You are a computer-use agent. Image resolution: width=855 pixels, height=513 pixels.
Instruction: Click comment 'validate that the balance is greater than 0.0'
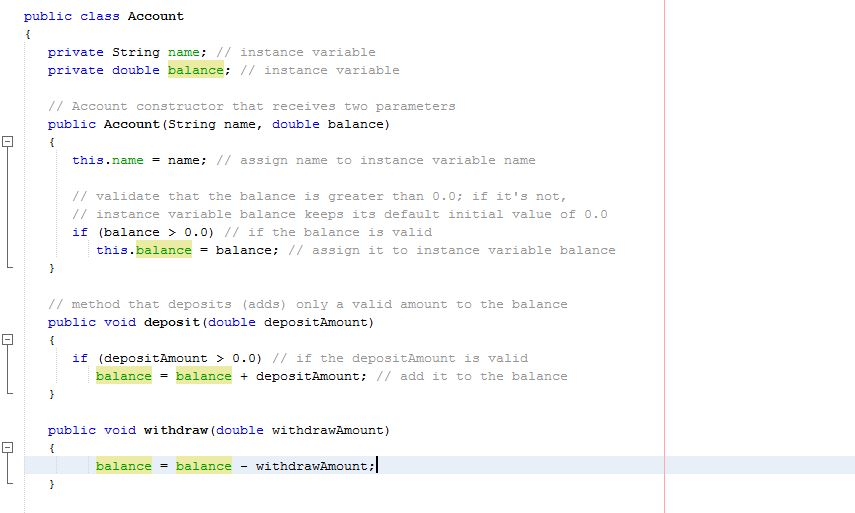[267, 196]
